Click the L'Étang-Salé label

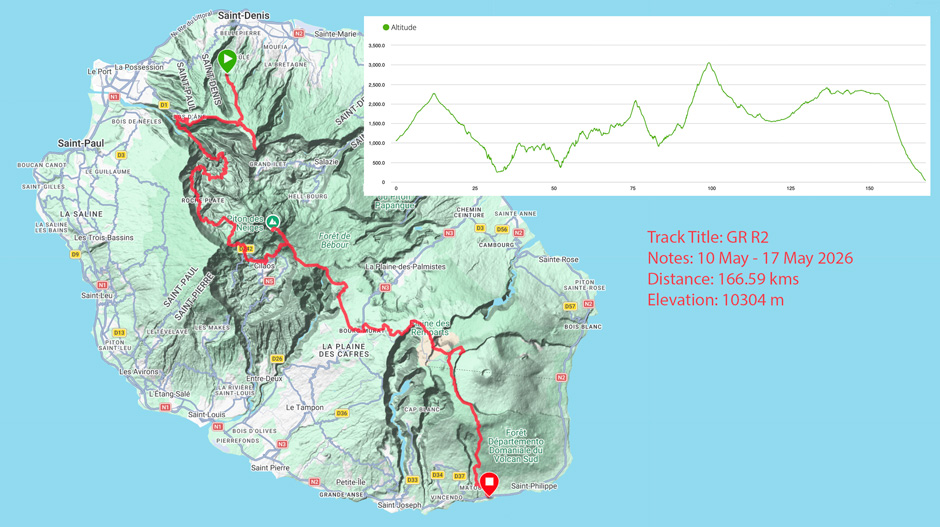pyautogui.click(x=170, y=394)
